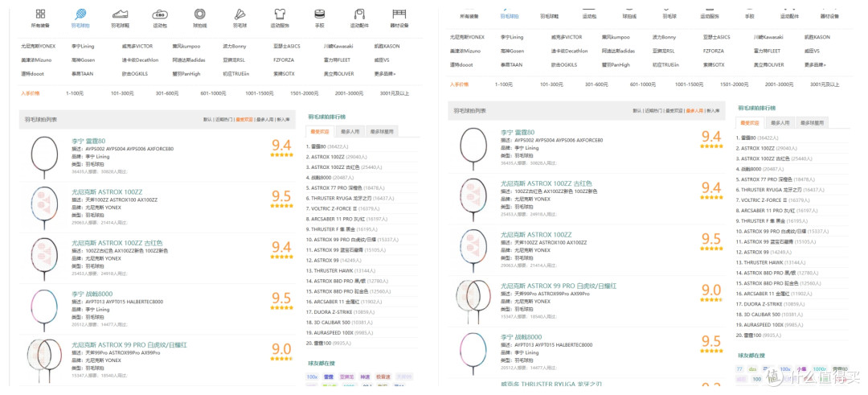Screen dimensions: 868x395
Task: Open ASTROX 99 PRO 白虎纹/日耀红 title in left page
Action: 129,345
